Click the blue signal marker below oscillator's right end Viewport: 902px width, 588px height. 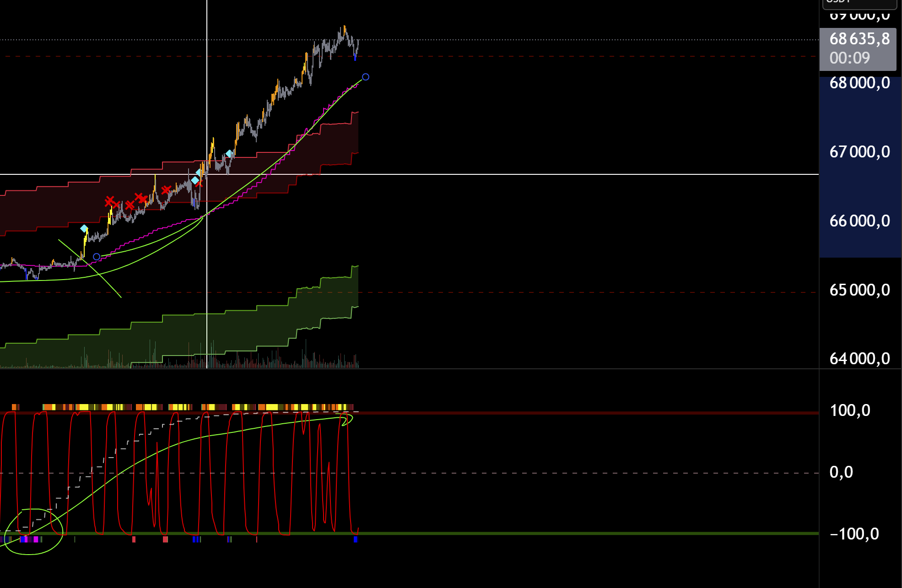coord(356,539)
